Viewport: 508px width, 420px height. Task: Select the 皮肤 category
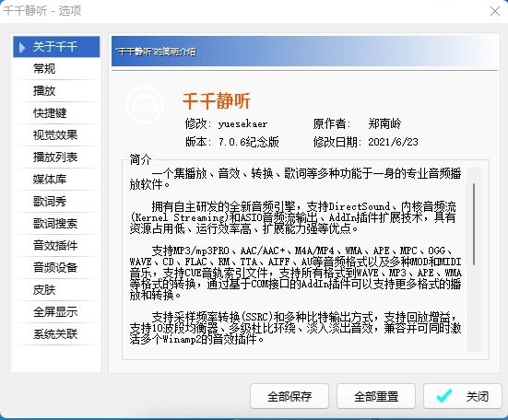pyautogui.click(x=56, y=289)
